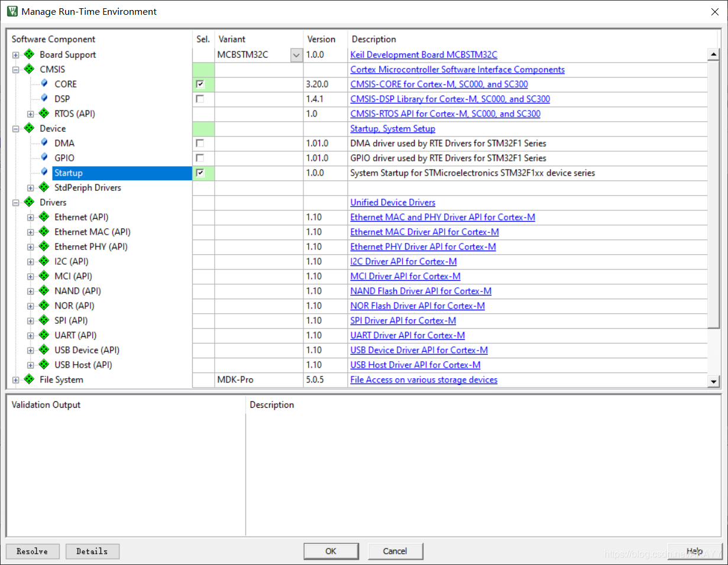This screenshot has height=565, width=728.
Task: Click the USB Device (API) diamond icon
Action: pos(44,350)
